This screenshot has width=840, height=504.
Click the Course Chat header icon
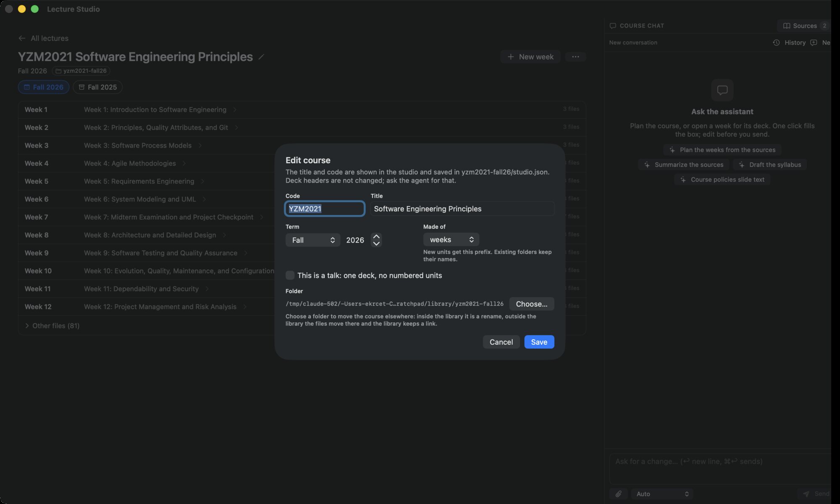613,26
